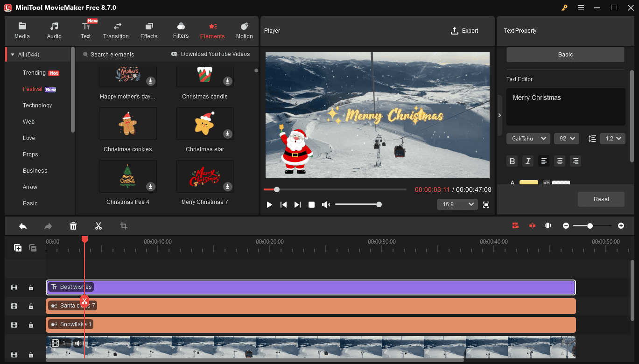Step forward to next frame

click(297, 204)
